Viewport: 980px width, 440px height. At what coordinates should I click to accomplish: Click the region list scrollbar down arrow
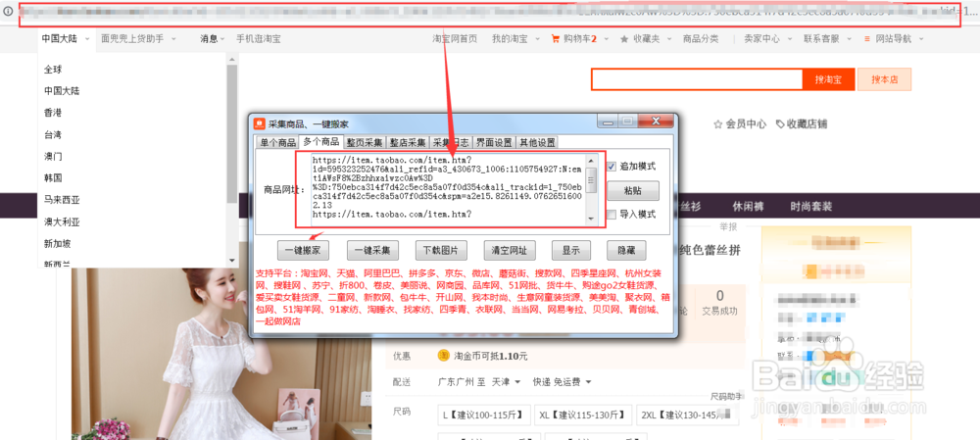pyautogui.click(x=232, y=260)
